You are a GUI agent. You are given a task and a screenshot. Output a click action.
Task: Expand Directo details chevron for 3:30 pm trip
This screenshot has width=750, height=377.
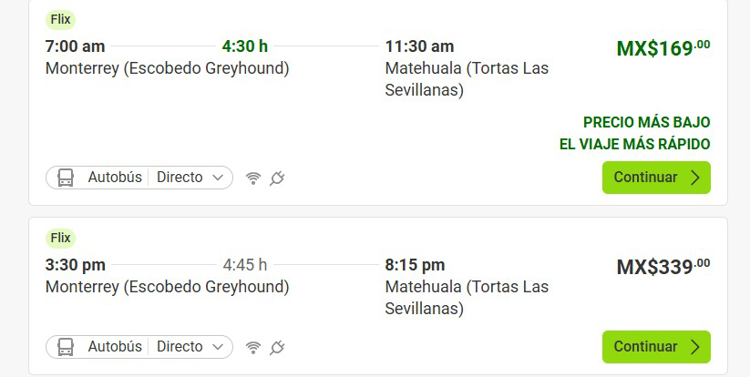coord(218,347)
